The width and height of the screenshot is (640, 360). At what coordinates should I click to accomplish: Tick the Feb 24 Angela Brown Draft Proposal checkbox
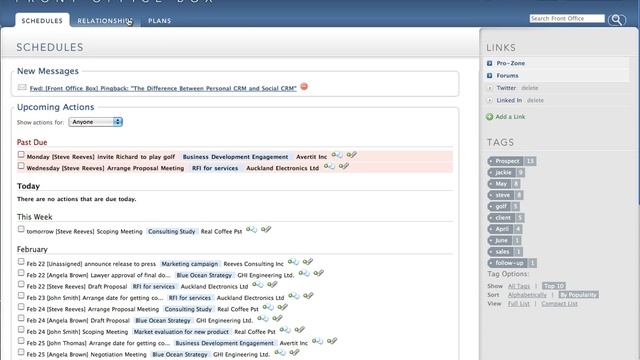point(21,318)
